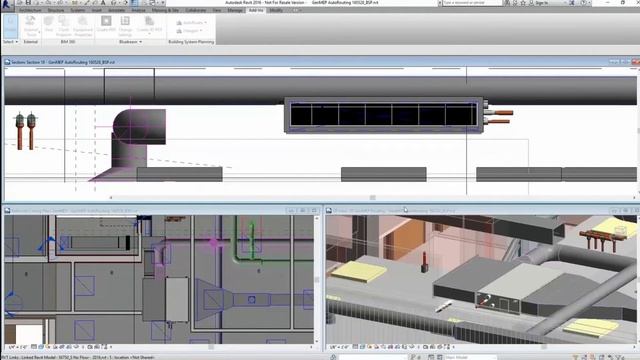640x360 pixels.
Task: Select the Add-Ins ribbon tab
Action: coord(256,10)
